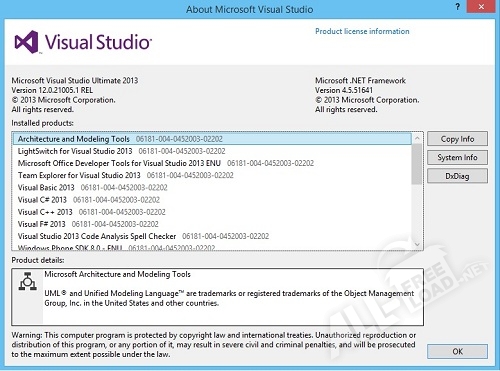The width and height of the screenshot is (500, 371).
Task: Click the Copy Info button
Action: (457, 139)
